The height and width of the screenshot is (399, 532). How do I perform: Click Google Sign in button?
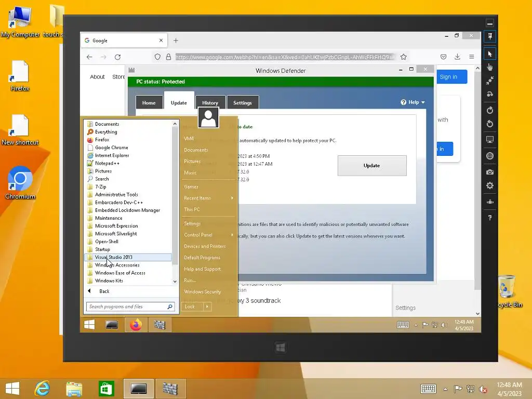[451, 77]
